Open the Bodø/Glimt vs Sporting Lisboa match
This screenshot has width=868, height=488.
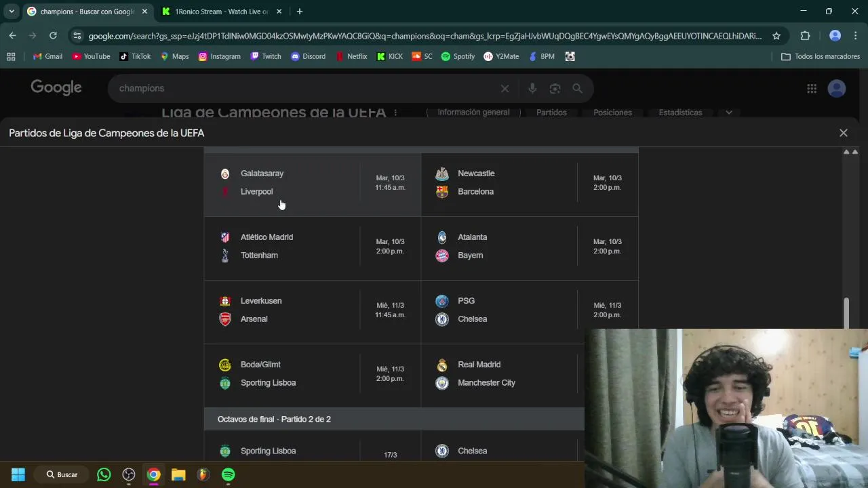tap(313, 375)
